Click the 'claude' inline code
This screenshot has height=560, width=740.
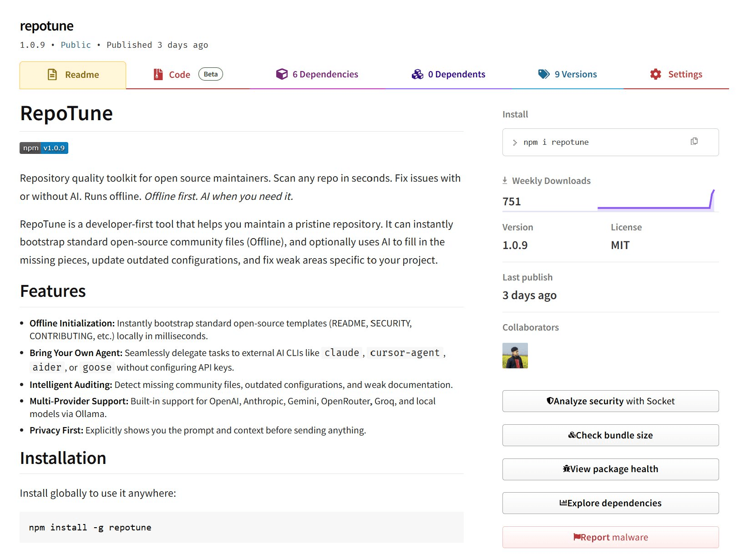(342, 353)
